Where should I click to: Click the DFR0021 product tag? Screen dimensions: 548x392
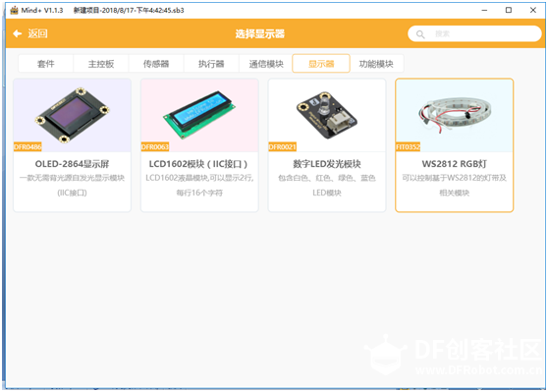[283, 146]
